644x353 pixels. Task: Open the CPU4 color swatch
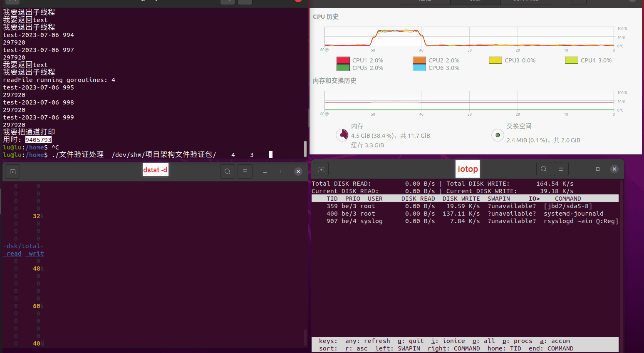(571, 60)
